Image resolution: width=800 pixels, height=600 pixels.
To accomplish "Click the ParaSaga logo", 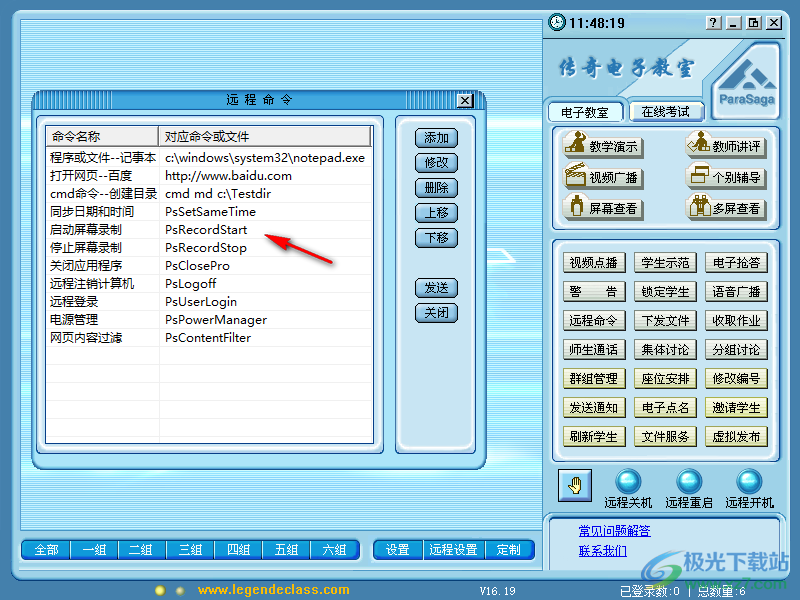I will click(746, 82).
